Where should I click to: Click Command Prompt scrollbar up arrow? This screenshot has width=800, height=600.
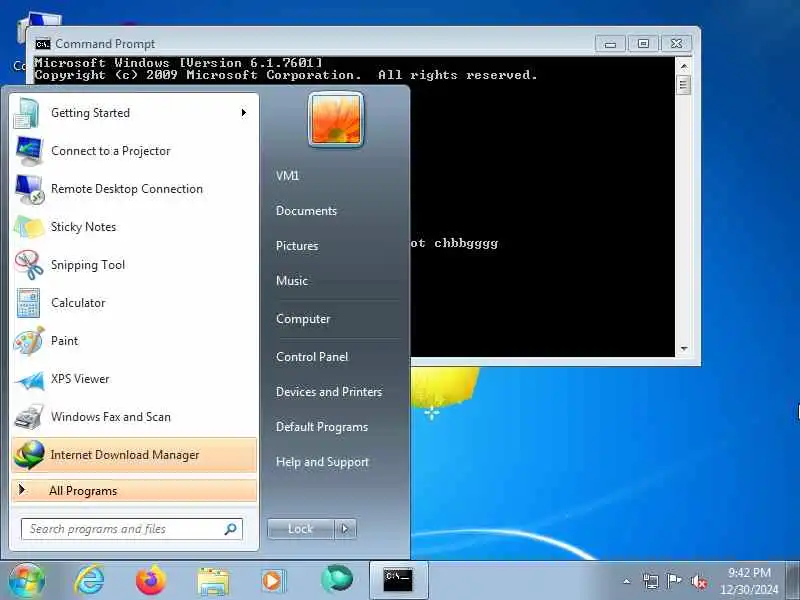(684, 66)
